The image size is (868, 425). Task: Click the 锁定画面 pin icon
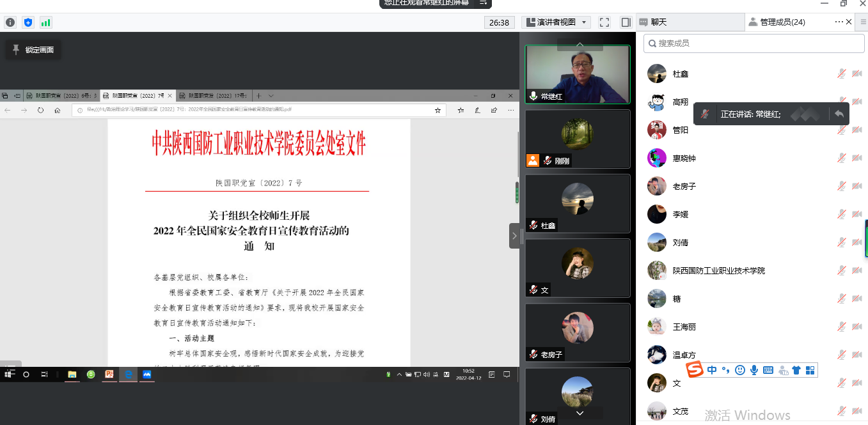17,50
